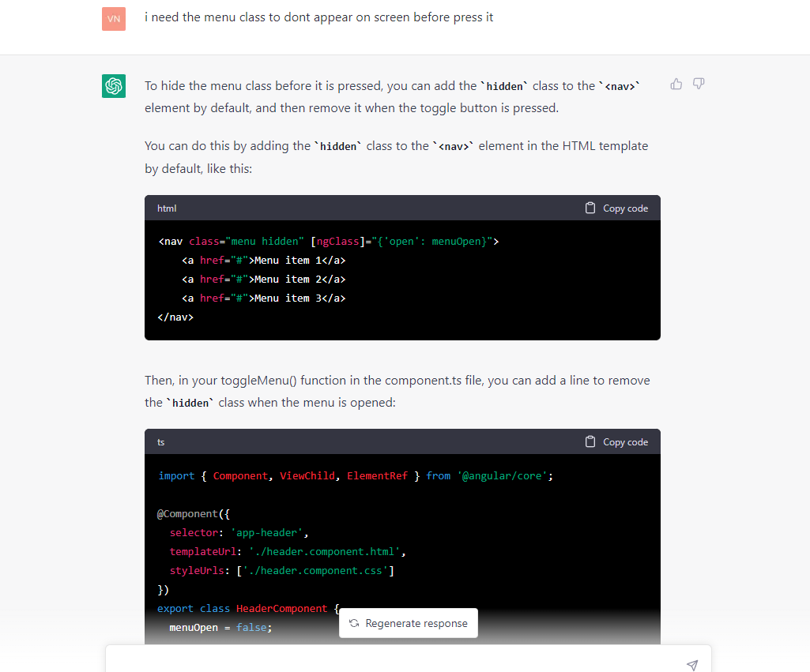Viewport: 810px width, 672px height.
Task: Click the paper plane send icon
Action: pos(692,665)
